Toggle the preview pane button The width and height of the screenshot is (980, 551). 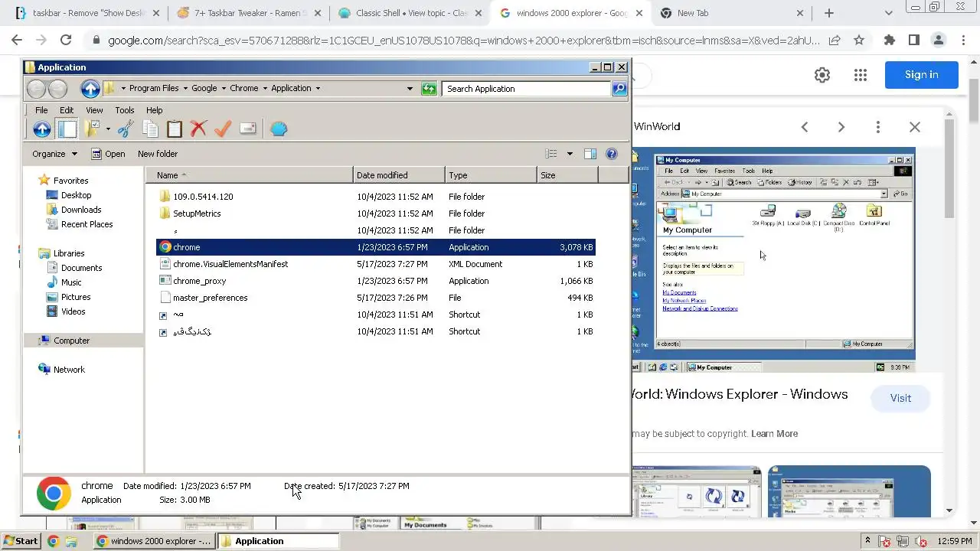click(x=590, y=154)
